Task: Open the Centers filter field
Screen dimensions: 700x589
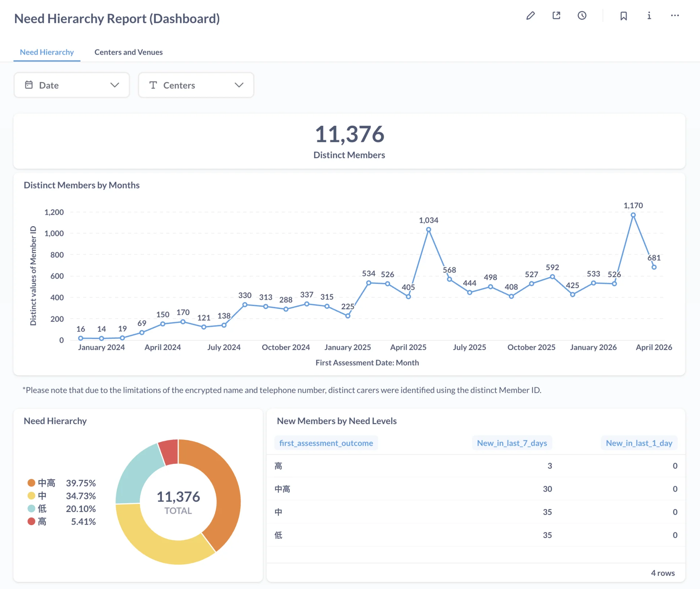Action: 196,85
